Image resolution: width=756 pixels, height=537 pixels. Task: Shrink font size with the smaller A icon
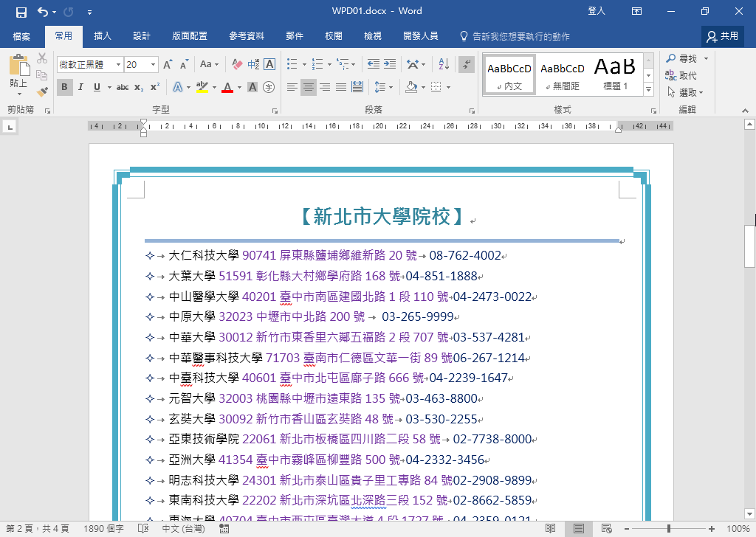coord(184,64)
